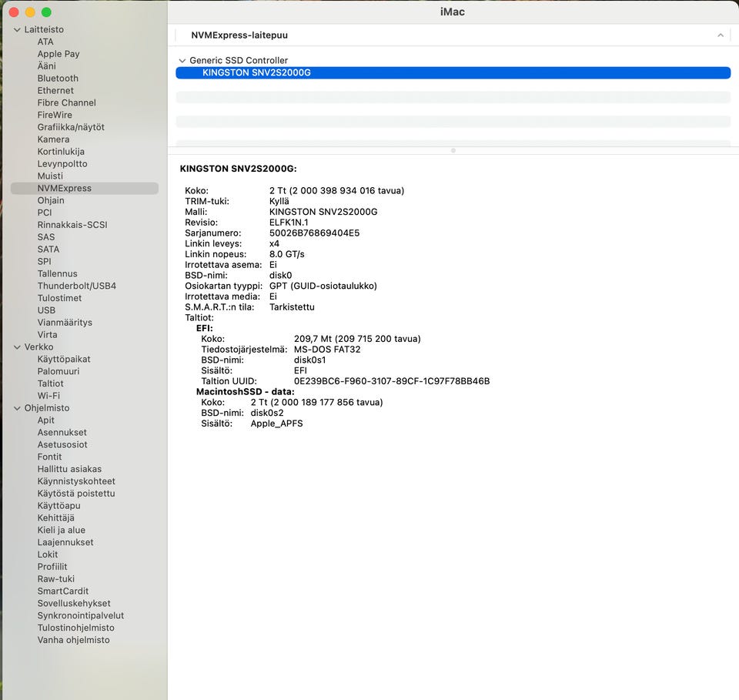Select Vanha ohjelmisto in the sidebar
Image resolution: width=739 pixels, height=700 pixels.
click(74, 641)
